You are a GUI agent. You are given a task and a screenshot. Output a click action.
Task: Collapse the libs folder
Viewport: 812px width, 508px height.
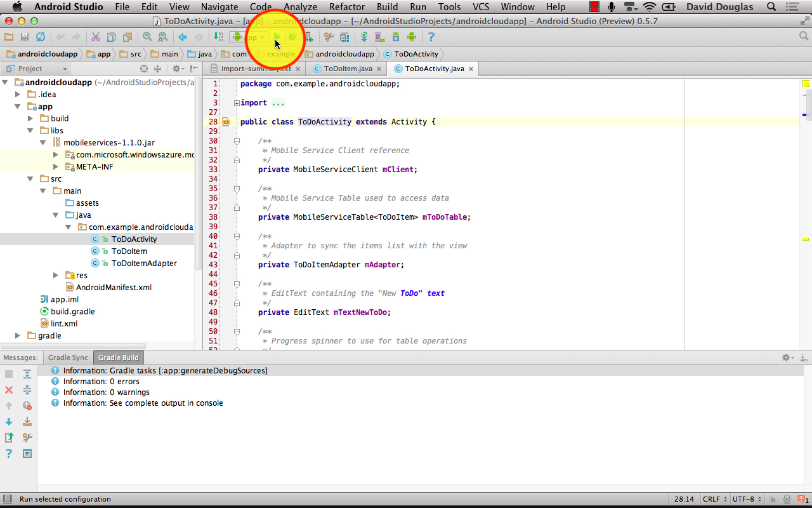(30, 130)
